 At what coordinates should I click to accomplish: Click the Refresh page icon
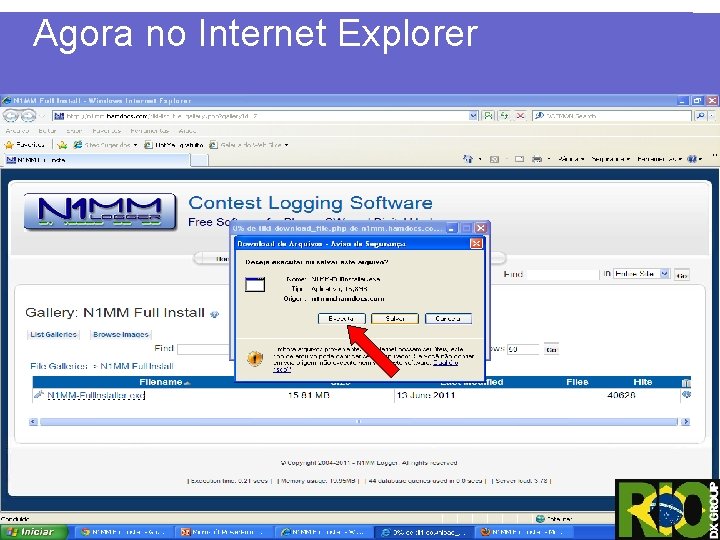[x=504, y=116]
